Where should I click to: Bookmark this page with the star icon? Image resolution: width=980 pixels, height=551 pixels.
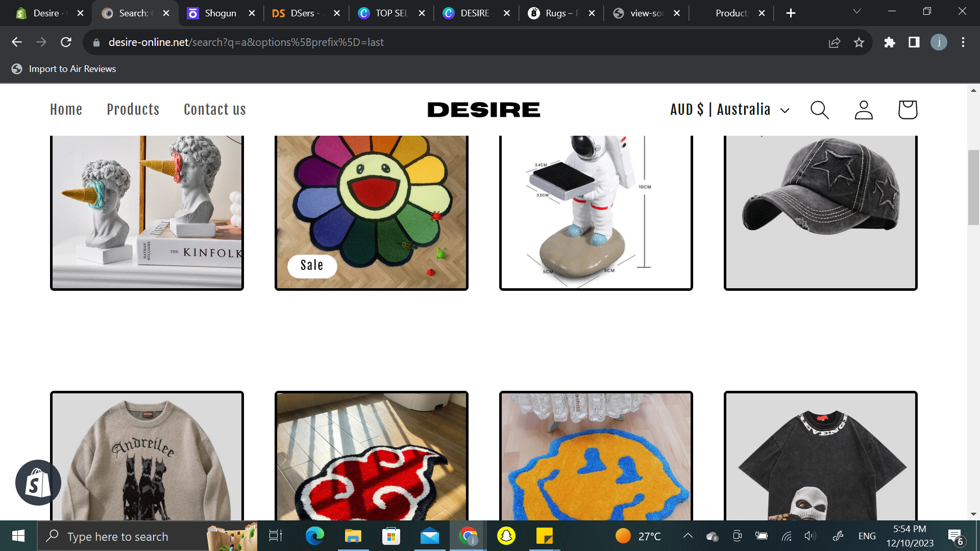click(x=859, y=42)
